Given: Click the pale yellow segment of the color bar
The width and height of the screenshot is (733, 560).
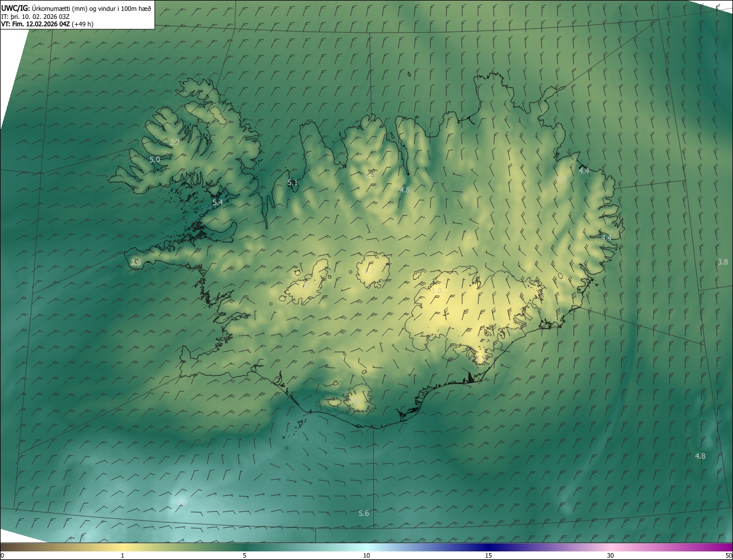Looking at the screenshot, I should pyautogui.click(x=123, y=547).
